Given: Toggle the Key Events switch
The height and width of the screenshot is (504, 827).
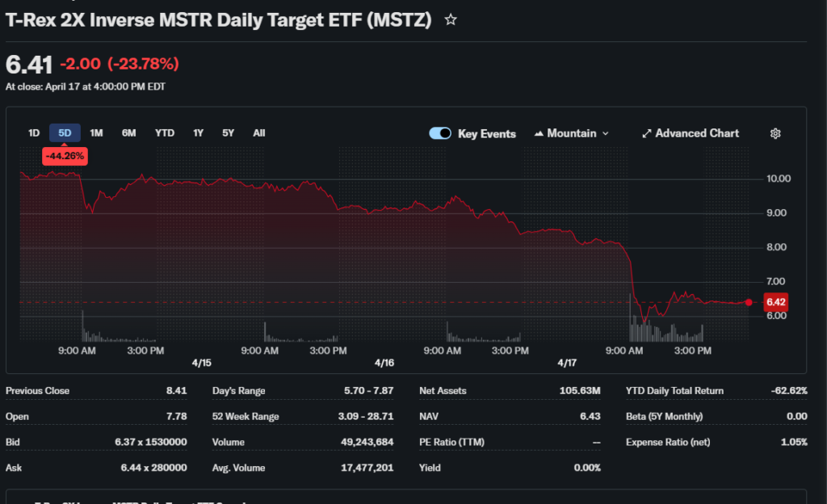Looking at the screenshot, I should click(440, 133).
